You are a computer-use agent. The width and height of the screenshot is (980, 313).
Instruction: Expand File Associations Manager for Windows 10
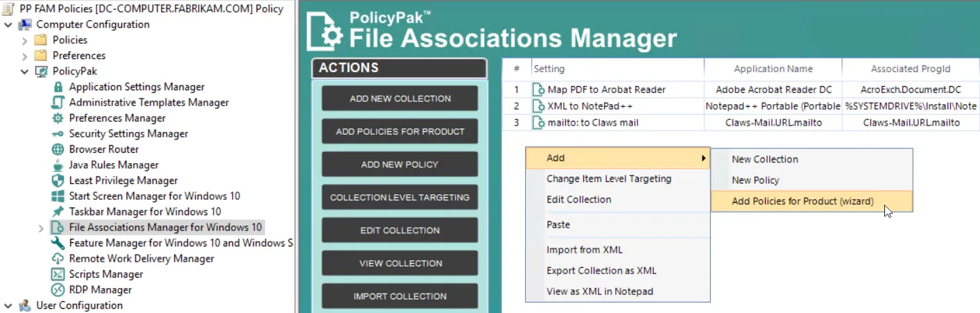(x=41, y=228)
